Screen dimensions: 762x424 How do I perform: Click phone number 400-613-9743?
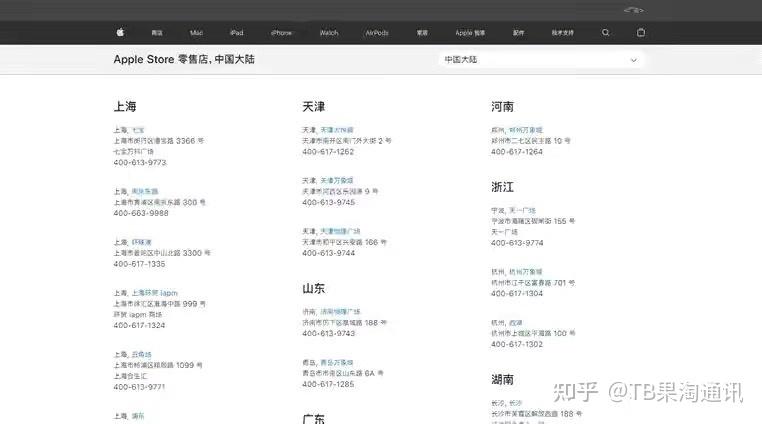point(329,333)
